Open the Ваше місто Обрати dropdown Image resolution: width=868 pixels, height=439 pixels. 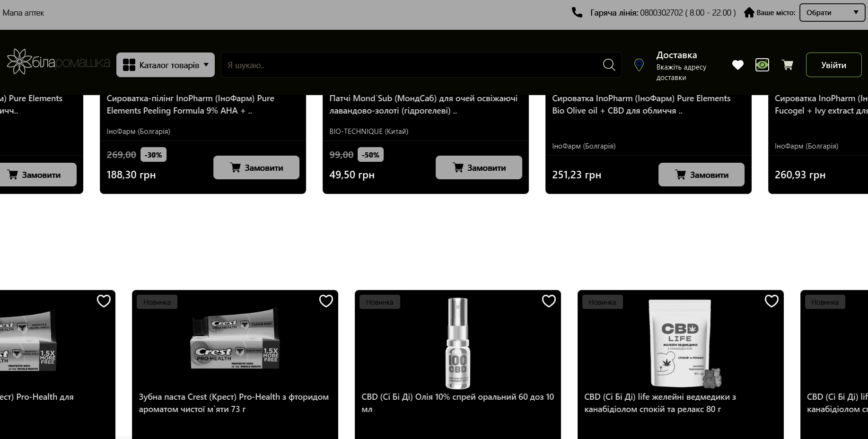click(x=832, y=13)
